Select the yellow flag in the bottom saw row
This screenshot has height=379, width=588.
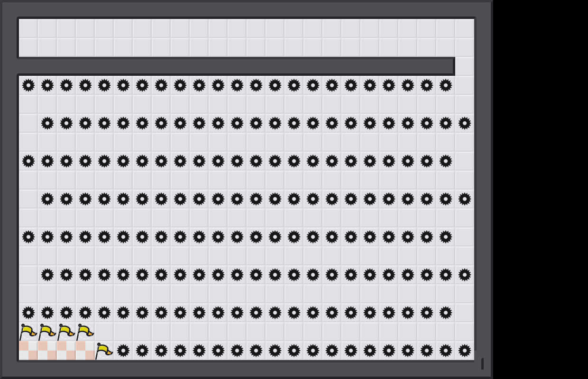coord(104,351)
